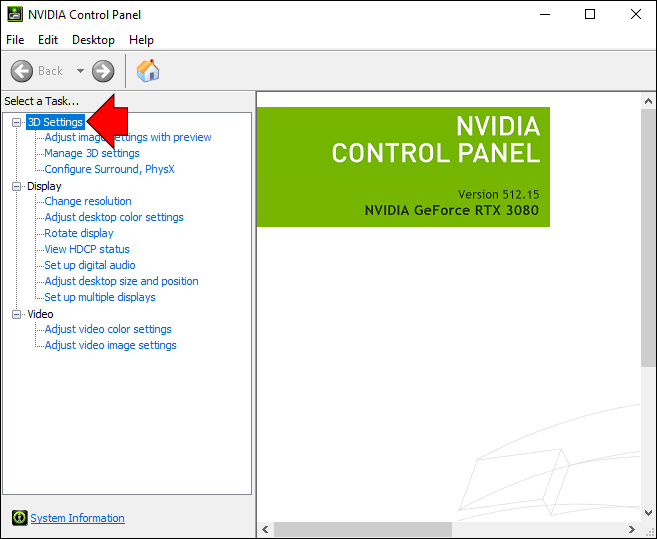Click the Back arrow button
Image resolution: width=657 pixels, height=539 pixels.
pyautogui.click(x=21, y=71)
